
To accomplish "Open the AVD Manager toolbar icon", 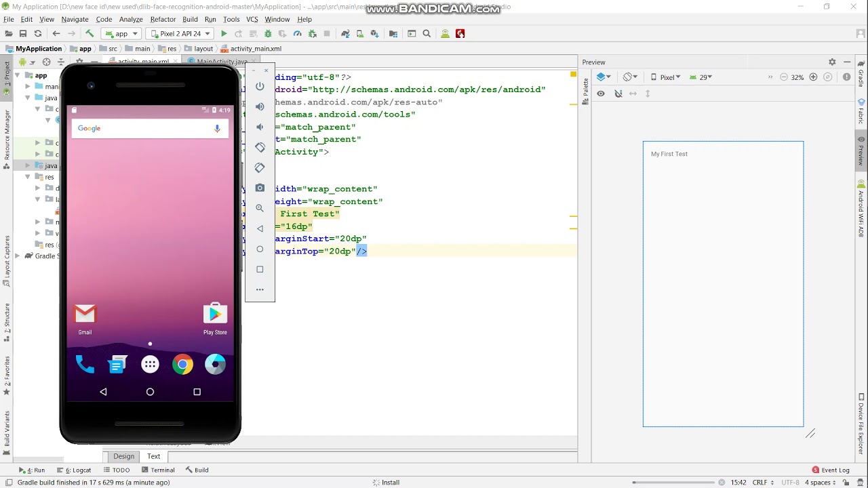I will pos(360,33).
